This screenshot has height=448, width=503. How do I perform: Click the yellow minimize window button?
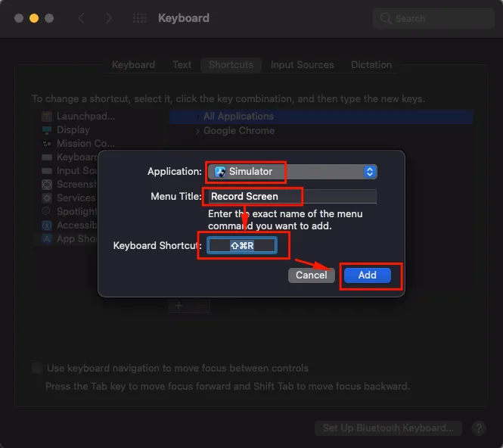34,18
